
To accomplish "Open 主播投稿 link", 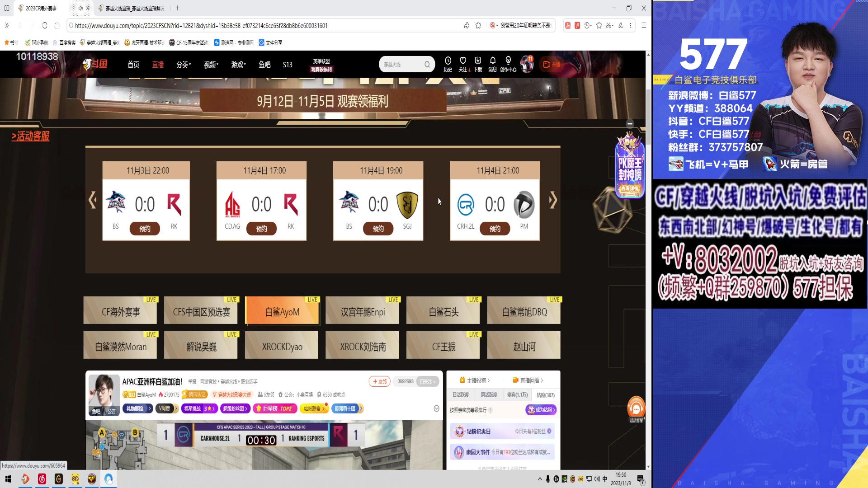I will pos(475,380).
